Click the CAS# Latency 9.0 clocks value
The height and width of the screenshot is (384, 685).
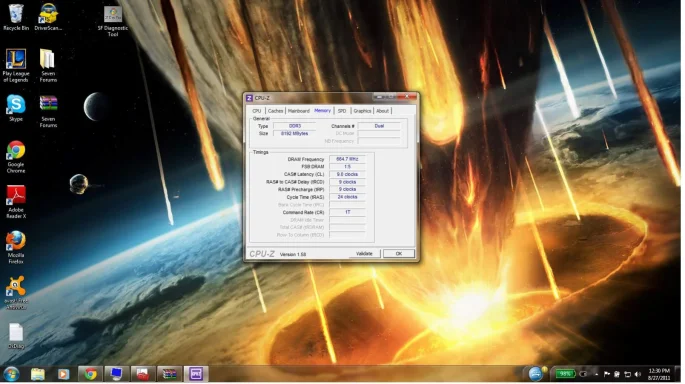[347, 174]
